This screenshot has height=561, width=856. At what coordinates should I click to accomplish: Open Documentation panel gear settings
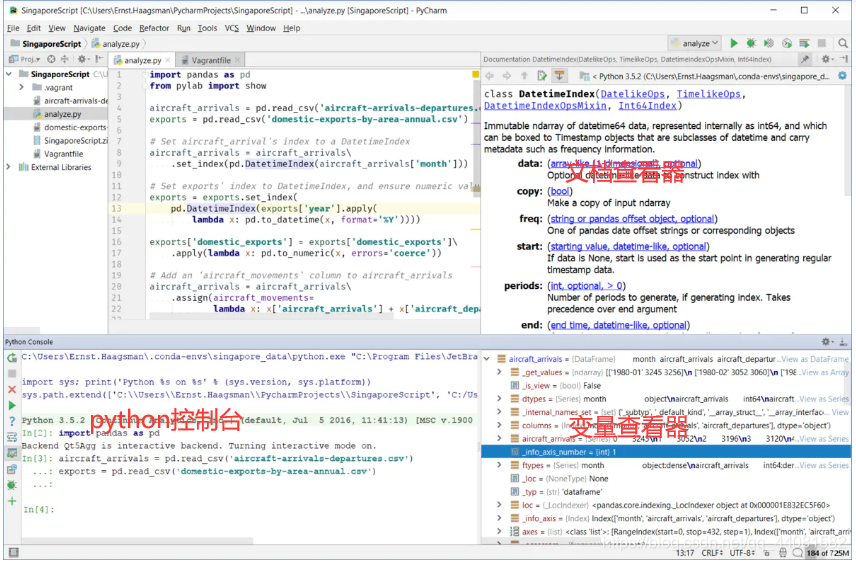[x=827, y=59]
